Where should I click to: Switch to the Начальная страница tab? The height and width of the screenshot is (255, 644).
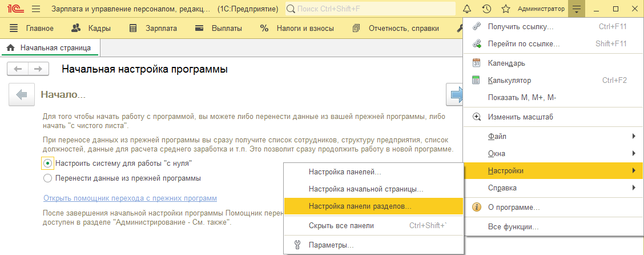(50, 48)
